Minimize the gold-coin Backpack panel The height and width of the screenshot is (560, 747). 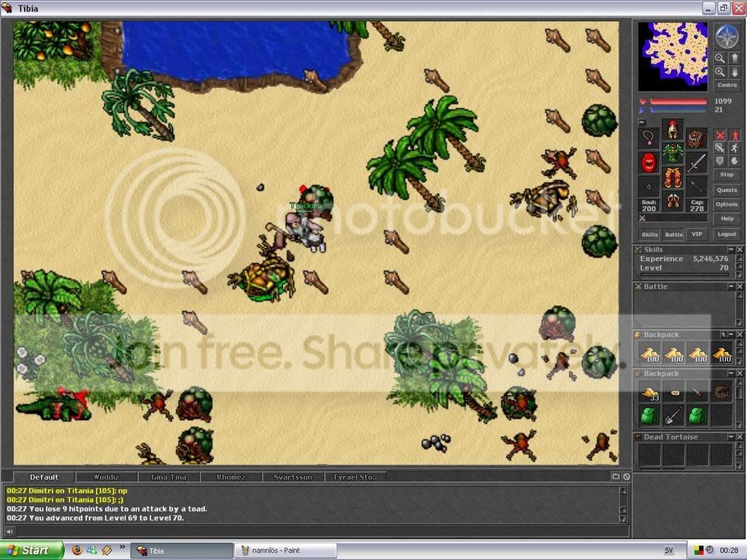732,335
